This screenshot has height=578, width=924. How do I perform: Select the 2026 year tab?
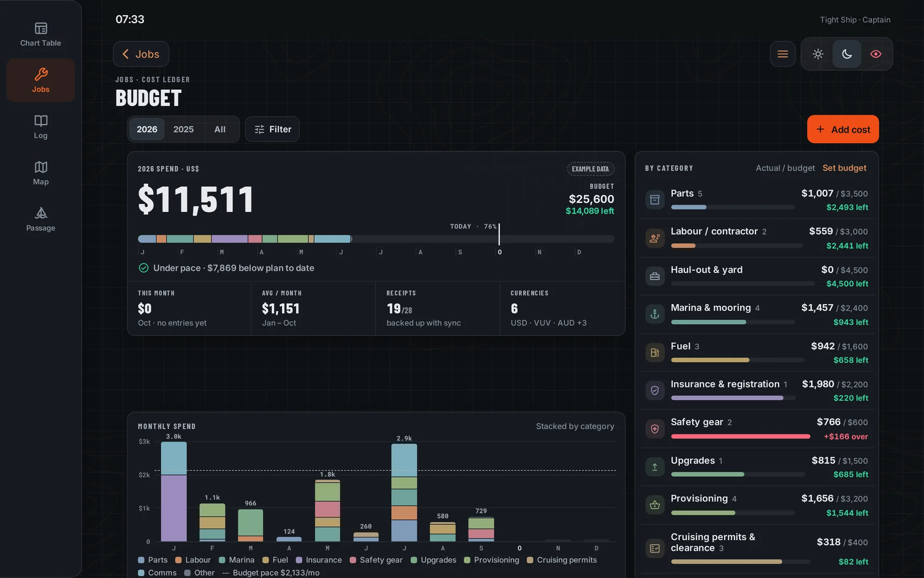click(147, 129)
